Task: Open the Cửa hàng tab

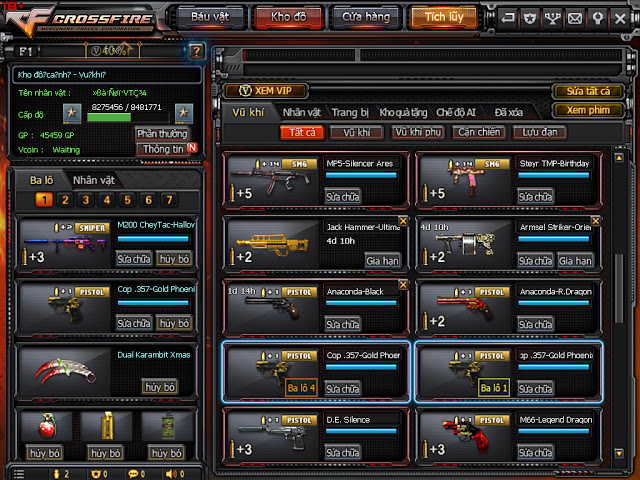Action: (x=366, y=17)
